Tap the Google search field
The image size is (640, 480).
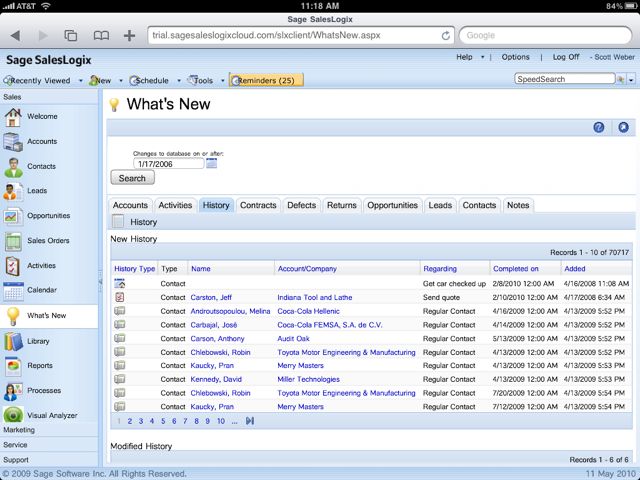pyautogui.click(x=545, y=36)
